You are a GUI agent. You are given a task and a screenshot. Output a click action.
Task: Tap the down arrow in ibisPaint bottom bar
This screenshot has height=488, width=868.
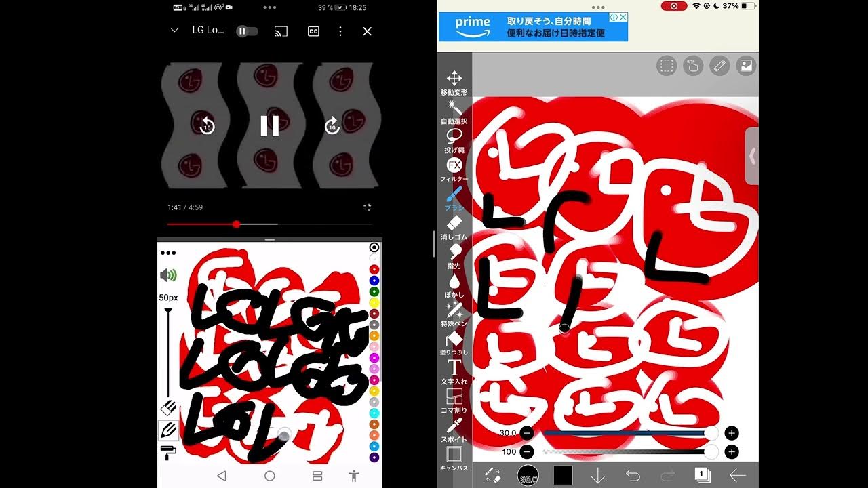tap(597, 476)
